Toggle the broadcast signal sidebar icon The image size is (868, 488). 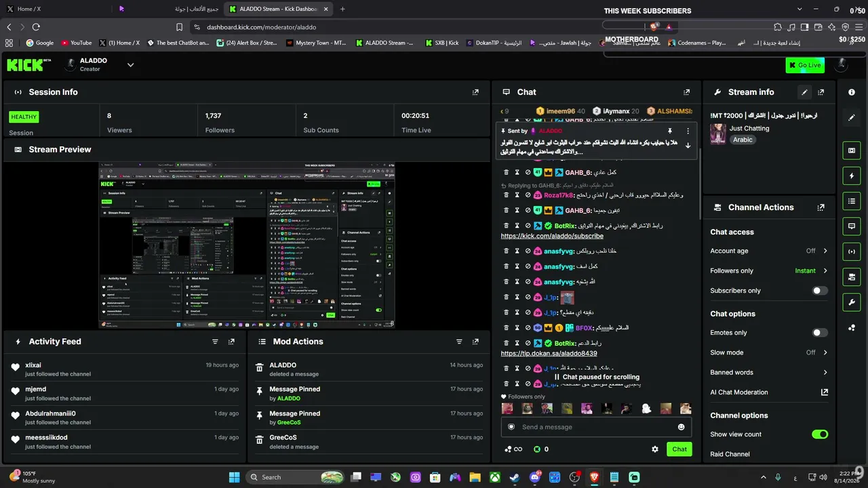(852, 251)
